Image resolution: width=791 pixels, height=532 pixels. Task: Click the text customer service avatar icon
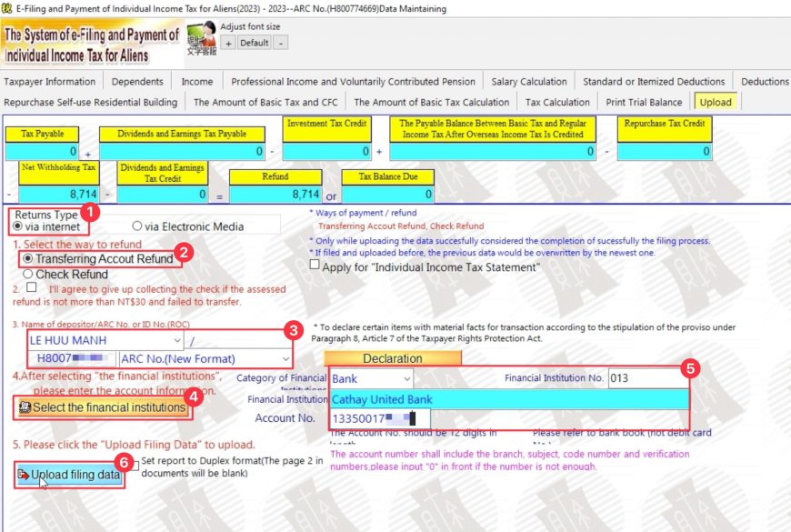[x=202, y=38]
